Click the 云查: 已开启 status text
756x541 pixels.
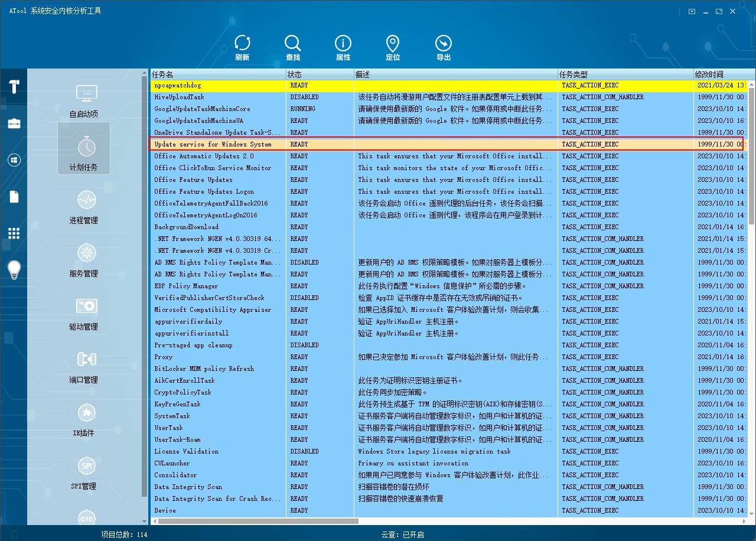pos(403,535)
